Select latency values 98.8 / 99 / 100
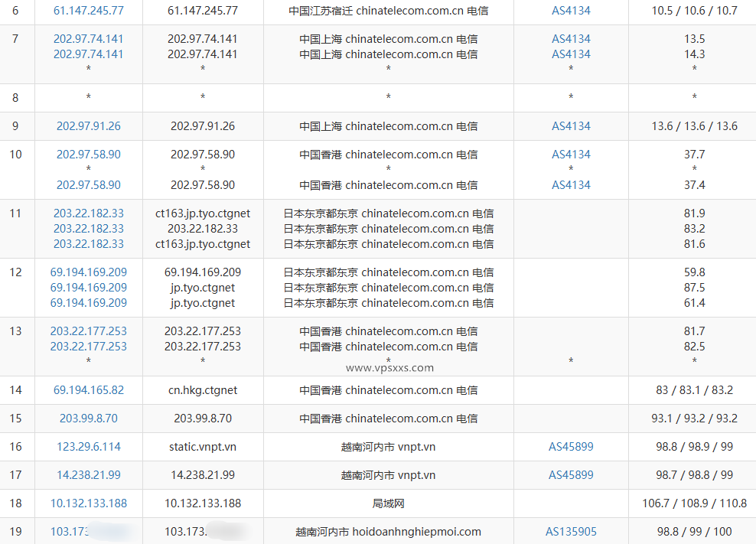This screenshot has width=756, height=544. coord(694,532)
